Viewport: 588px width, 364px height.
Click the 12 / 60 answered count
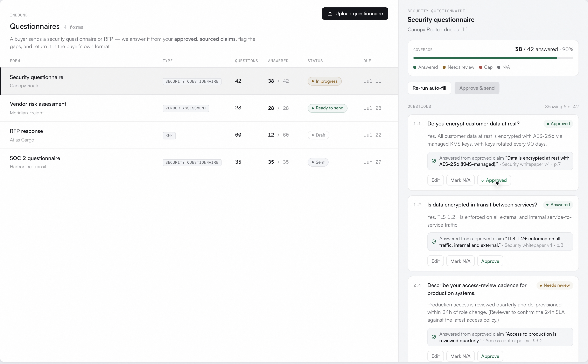click(278, 135)
